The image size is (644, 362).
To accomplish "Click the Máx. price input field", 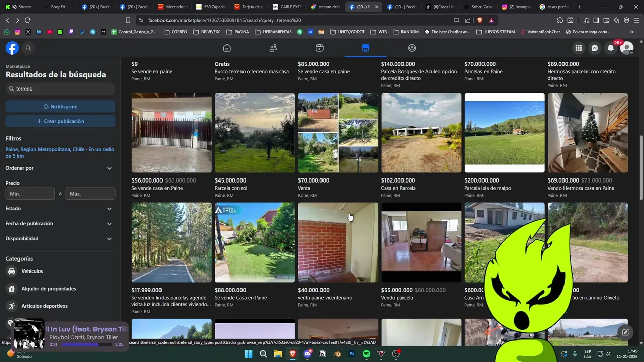I will pyautogui.click(x=91, y=194).
